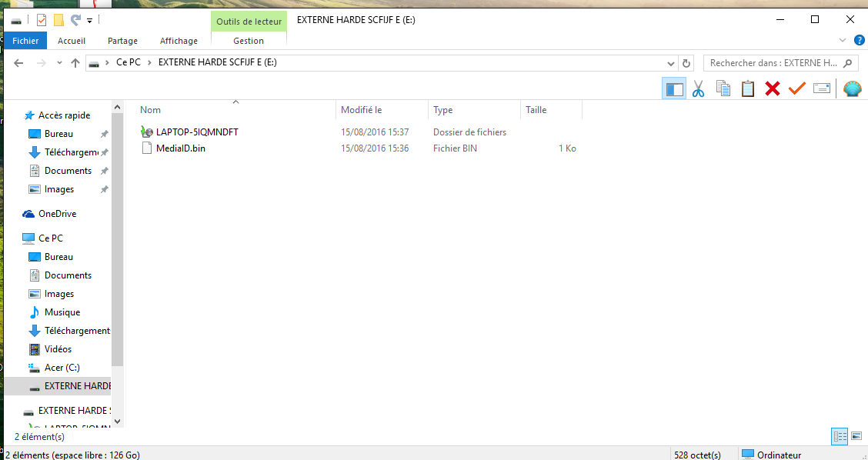Open the shell icon in toolbar

point(853,88)
